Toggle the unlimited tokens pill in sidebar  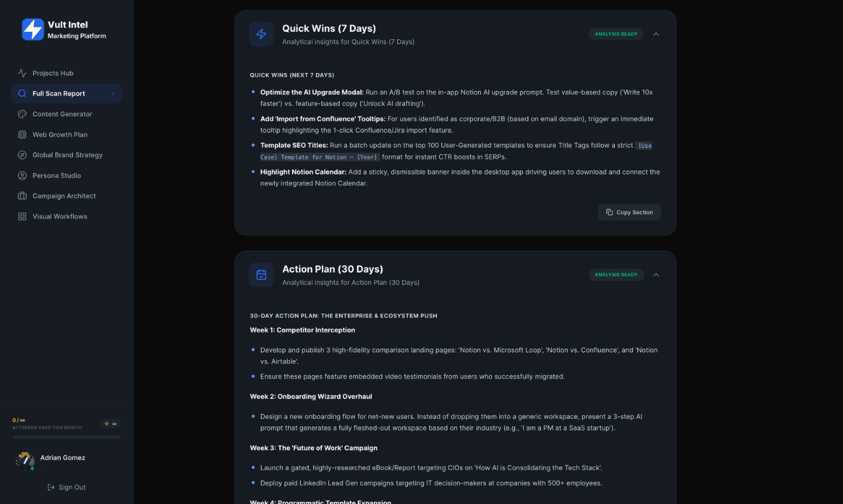[110, 423]
